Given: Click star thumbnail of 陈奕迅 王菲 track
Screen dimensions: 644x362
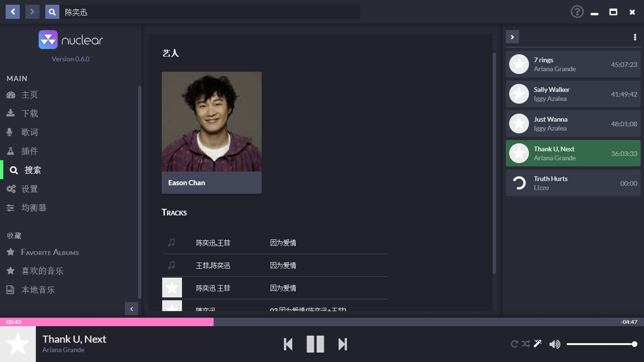Looking at the screenshot, I should click(172, 288).
